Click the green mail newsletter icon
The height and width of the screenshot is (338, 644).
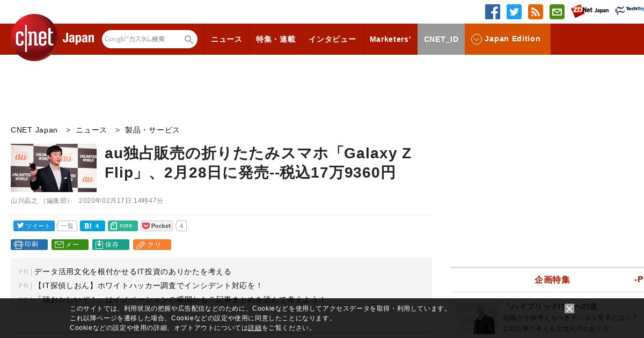tap(557, 12)
